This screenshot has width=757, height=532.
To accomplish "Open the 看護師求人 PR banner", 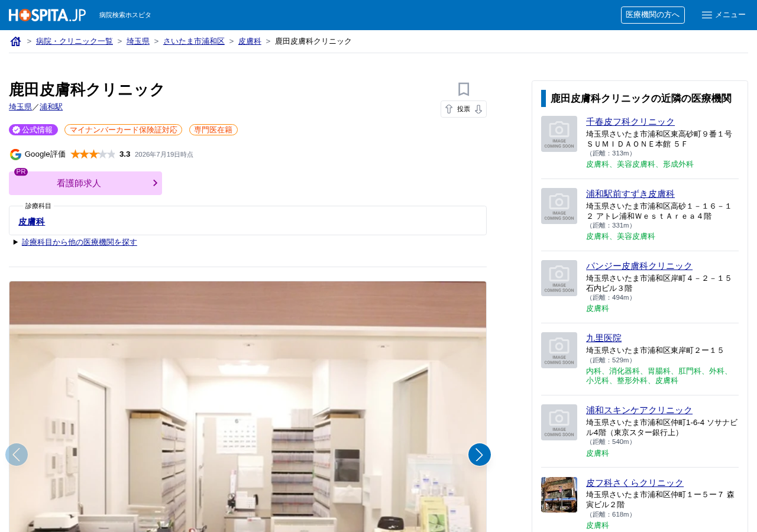I will (x=85, y=183).
